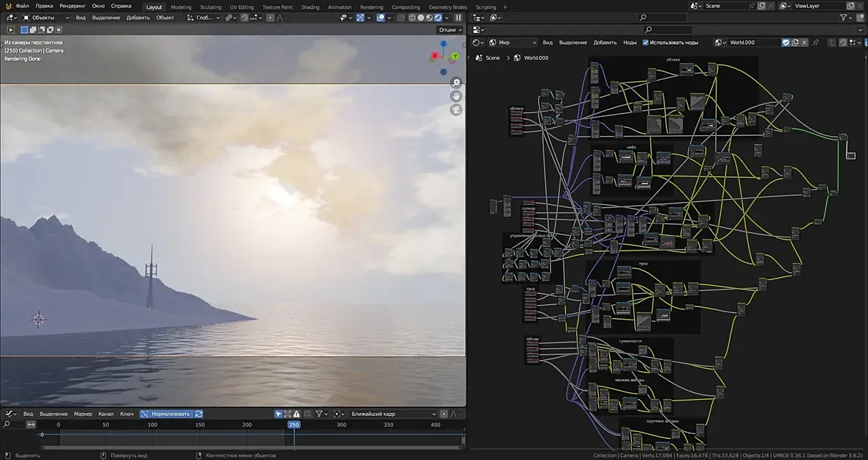Click the Добавить menu in node editor
The width and height of the screenshot is (868, 460).
pyautogui.click(x=605, y=43)
